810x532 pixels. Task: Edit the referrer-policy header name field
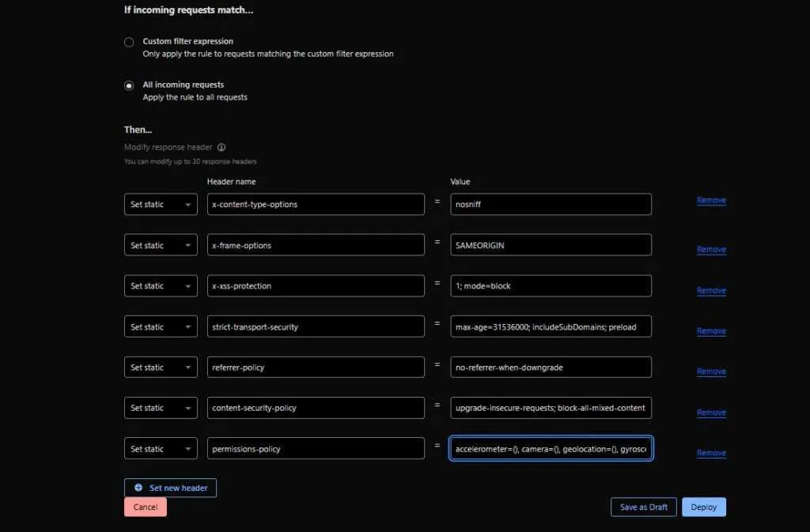click(x=316, y=368)
